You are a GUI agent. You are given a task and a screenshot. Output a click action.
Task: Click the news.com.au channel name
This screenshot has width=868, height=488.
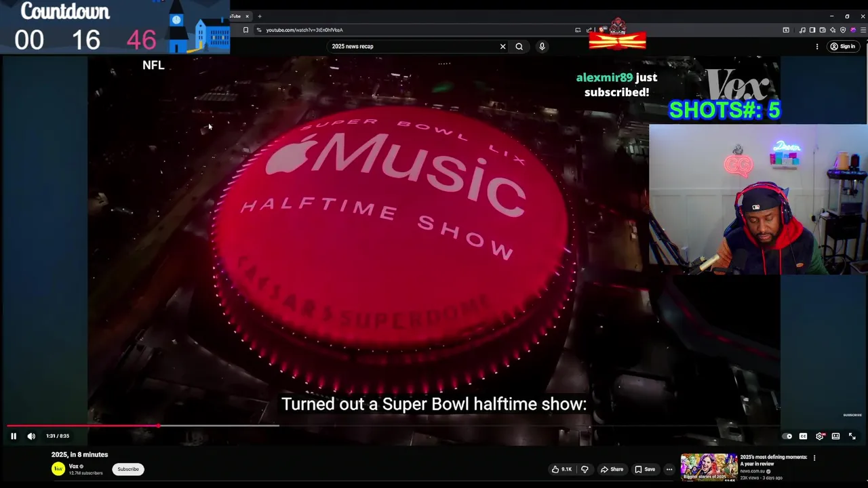[753, 472]
